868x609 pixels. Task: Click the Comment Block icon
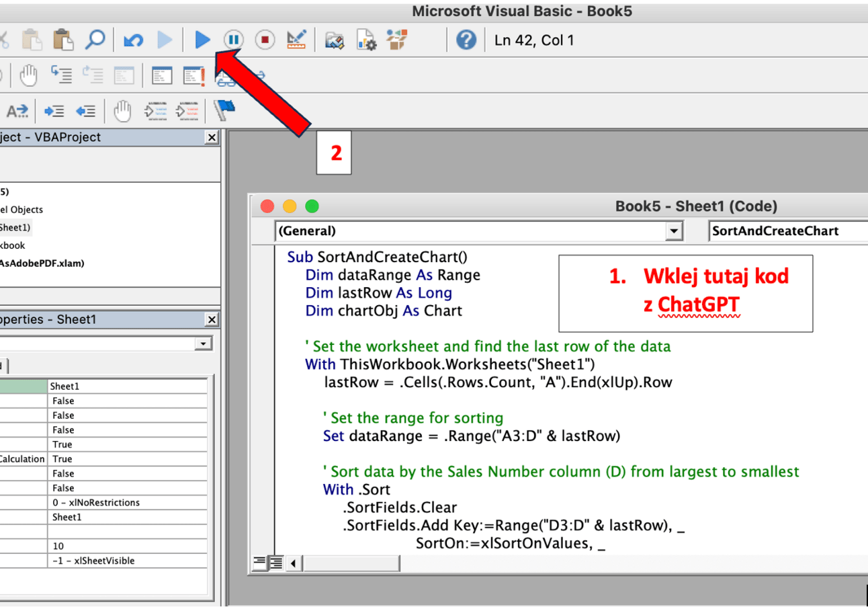coord(156,111)
